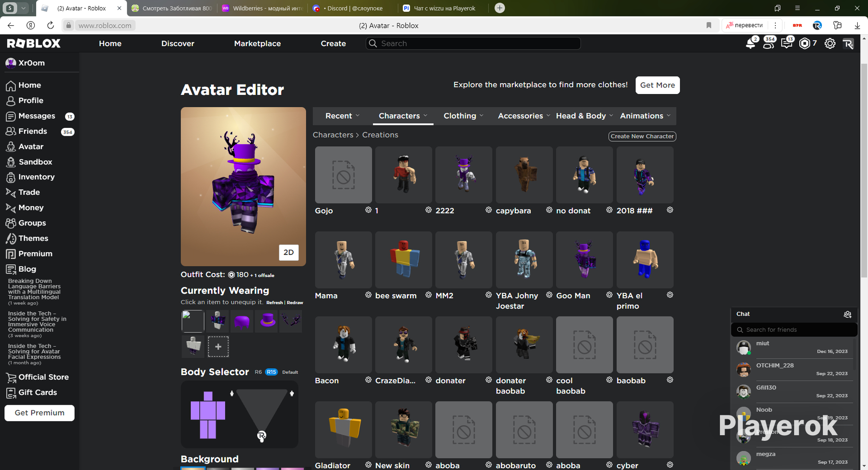
Task: Expand the Characters dropdown tab
Action: (403, 116)
